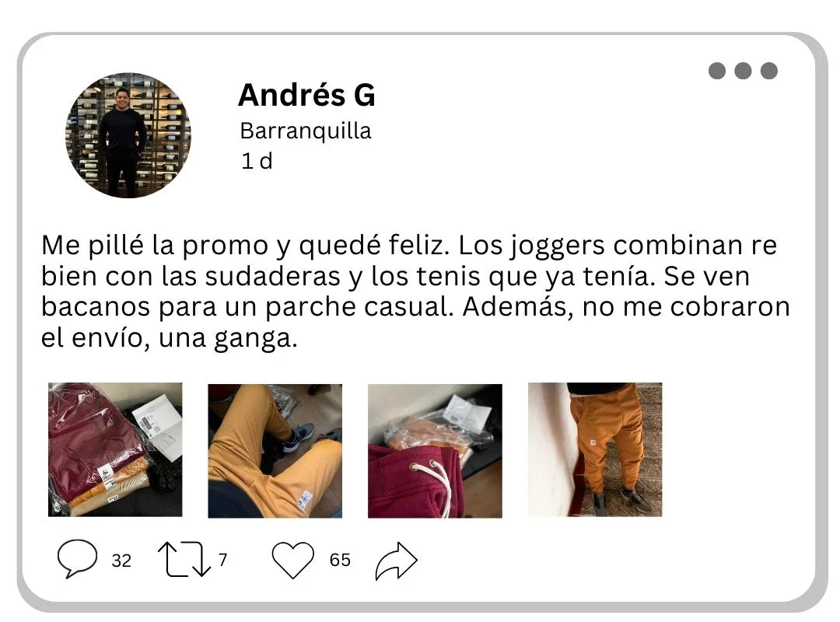Click the 32 comments count

pos(121,561)
